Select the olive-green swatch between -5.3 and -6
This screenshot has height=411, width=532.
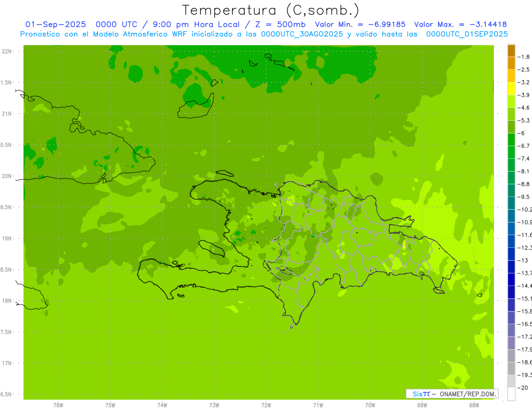coord(511,127)
